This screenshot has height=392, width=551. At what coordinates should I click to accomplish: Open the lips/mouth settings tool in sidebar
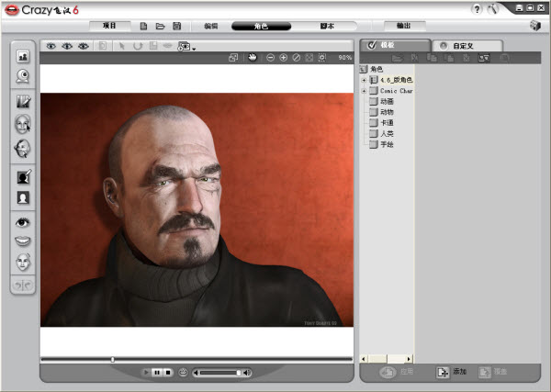click(x=23, y=241)
